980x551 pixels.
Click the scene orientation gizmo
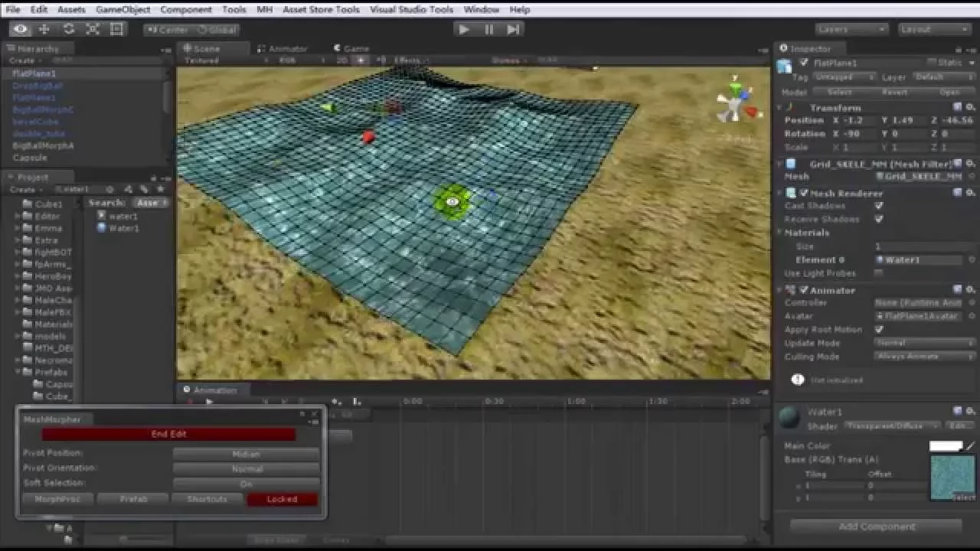(737, 104)
